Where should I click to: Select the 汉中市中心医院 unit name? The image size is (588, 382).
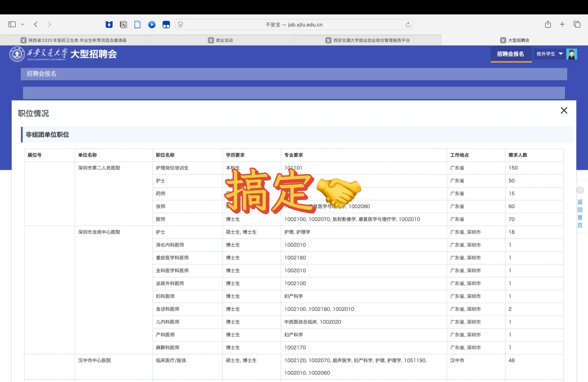click(95, 360)
